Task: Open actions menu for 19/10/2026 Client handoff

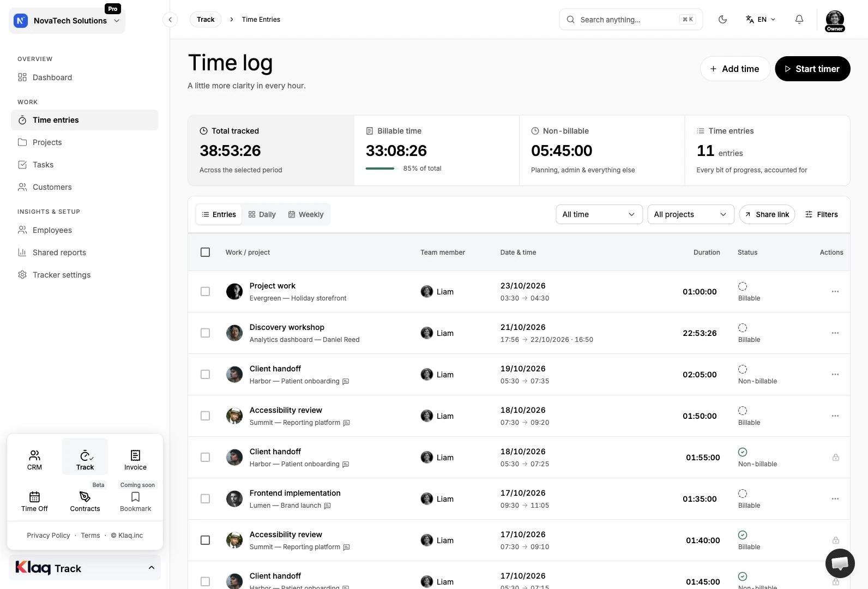Action: tap(835, 375)
